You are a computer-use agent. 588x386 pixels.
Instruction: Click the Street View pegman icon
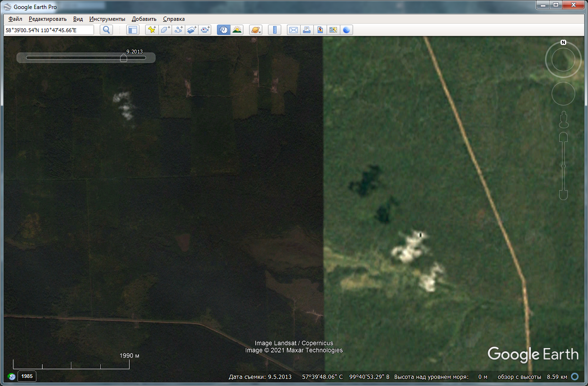563,120
